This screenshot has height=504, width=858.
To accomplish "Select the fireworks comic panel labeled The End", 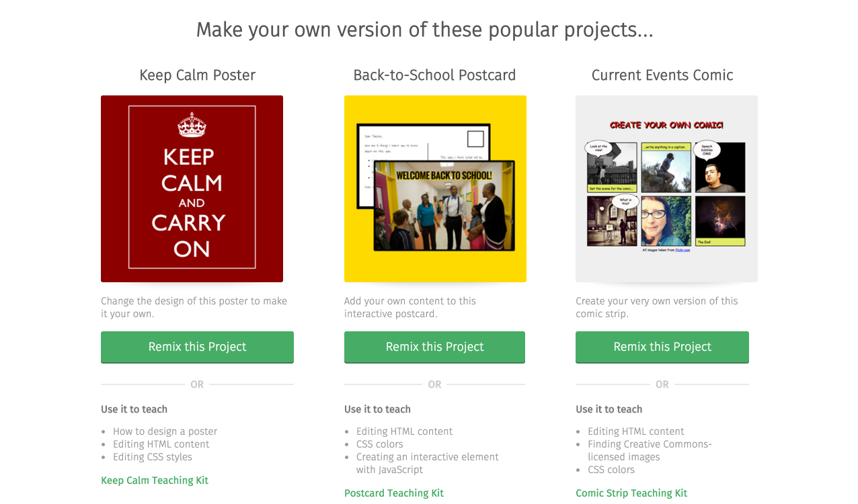I will 720,221.
